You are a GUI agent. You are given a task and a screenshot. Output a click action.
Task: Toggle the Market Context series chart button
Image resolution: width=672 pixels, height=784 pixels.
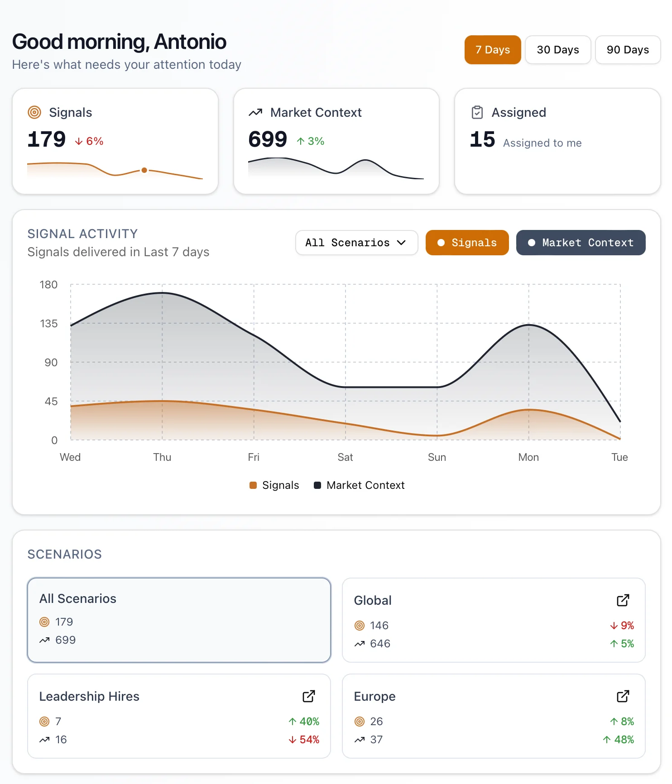(x=581, y=243)
